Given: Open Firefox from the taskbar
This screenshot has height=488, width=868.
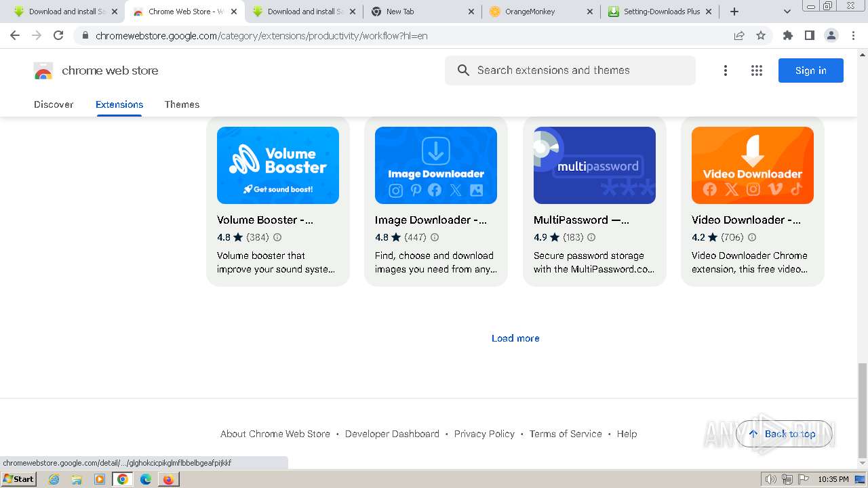Looking at the screenshot, I should click(x=169, y=479).
